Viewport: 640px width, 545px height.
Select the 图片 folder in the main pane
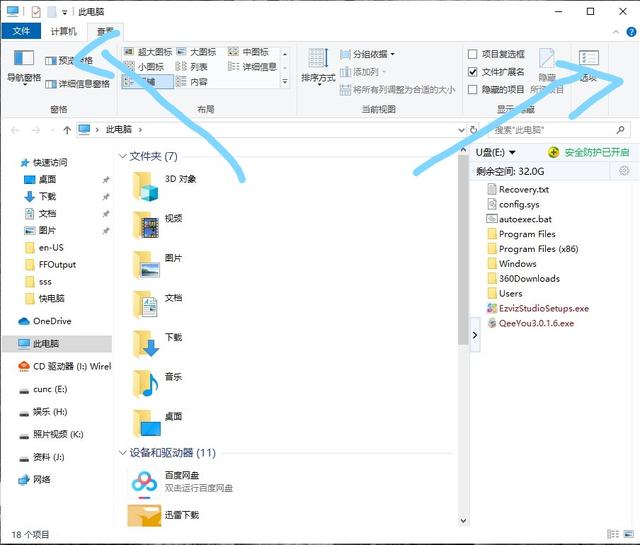pos(158,265)
